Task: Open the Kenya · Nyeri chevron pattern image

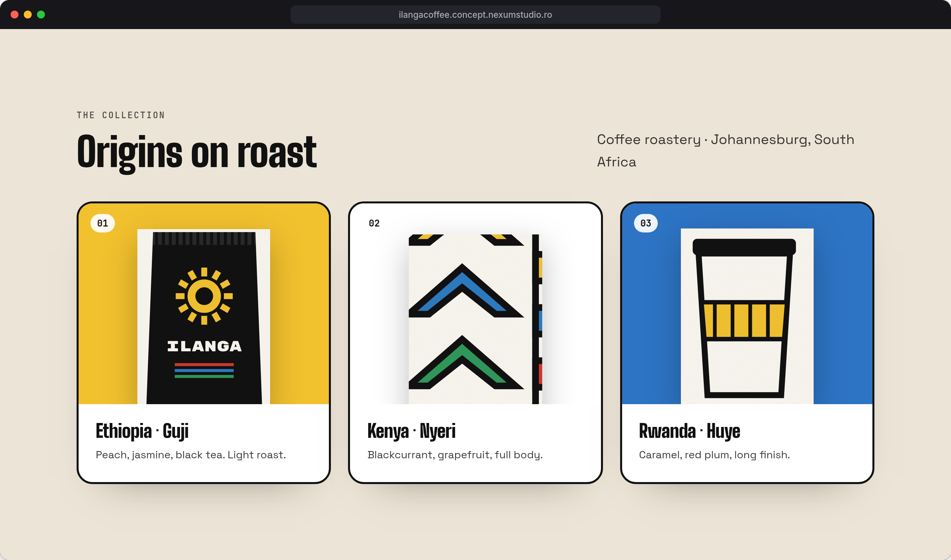Action: pos(475,319)
